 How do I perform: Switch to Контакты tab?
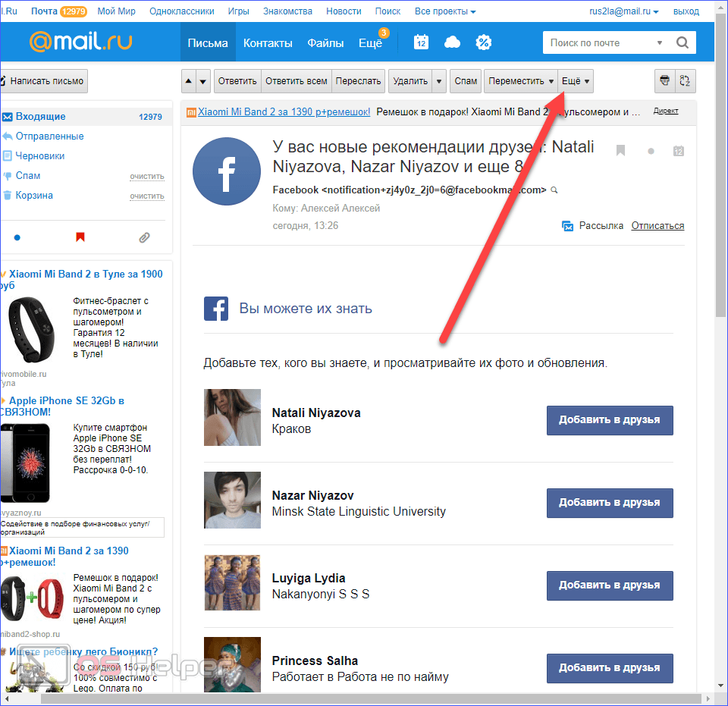pos(268,42)
